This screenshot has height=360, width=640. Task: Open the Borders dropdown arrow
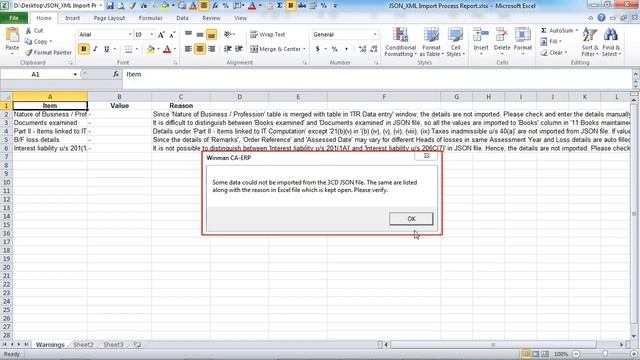point(136,49)
